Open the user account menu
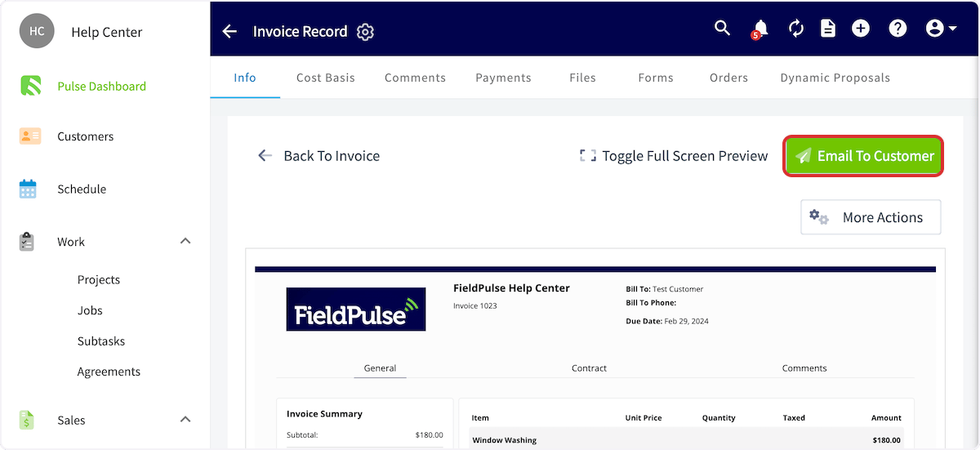Image resolution: width=980 pixels, height=450 pixels. click(941, 29)
